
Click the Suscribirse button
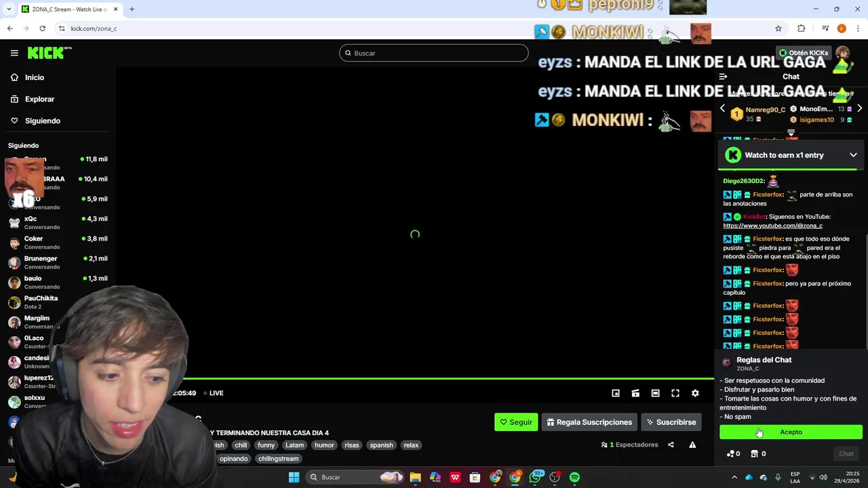671,422
